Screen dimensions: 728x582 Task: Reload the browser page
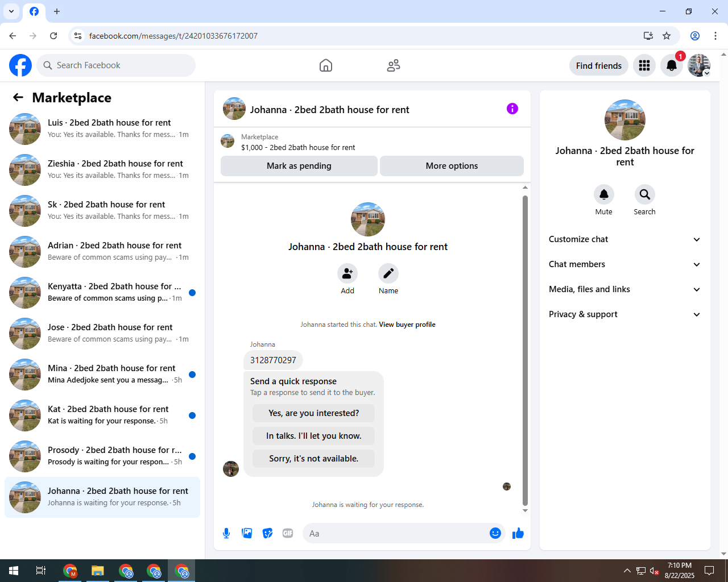(53, 36)
